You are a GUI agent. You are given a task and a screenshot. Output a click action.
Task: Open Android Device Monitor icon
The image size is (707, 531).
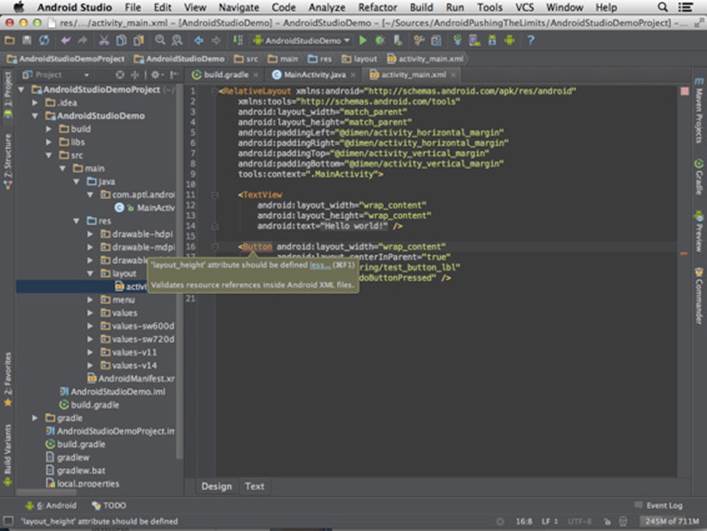tap(510, 41)
